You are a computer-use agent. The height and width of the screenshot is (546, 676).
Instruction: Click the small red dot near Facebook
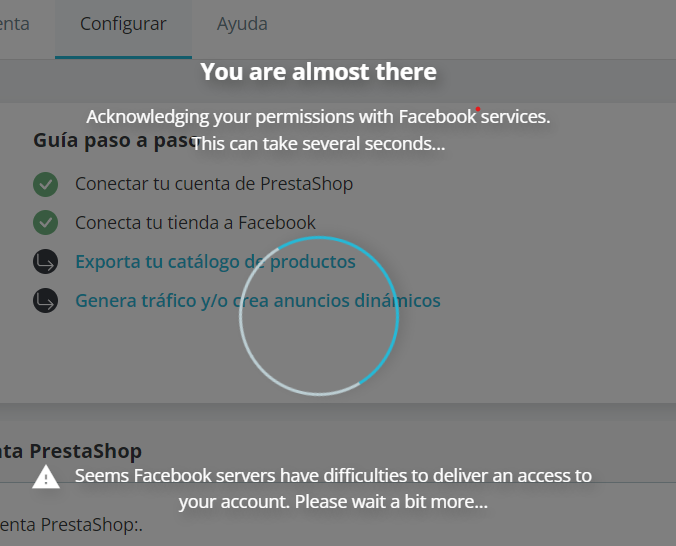point(478,108)
